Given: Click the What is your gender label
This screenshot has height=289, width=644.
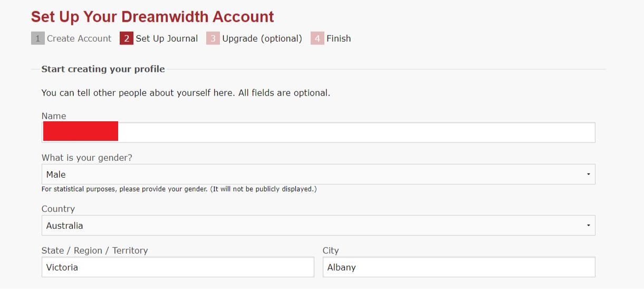Looking at the screenshot, I should [x=87, y=158].
